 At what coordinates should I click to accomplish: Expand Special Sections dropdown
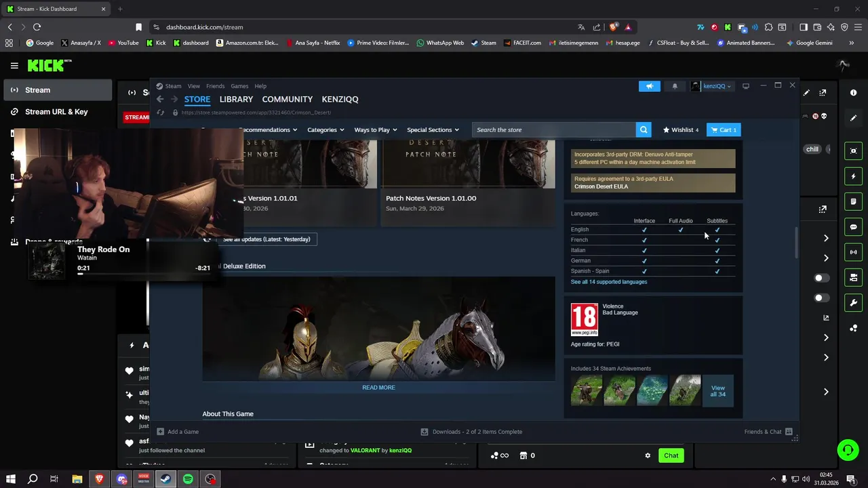[433, 129]
